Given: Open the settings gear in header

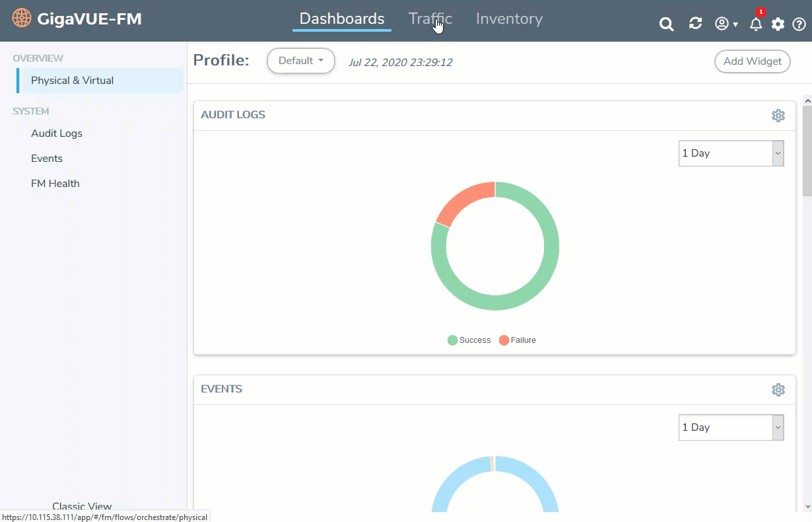Looking at the screenshot, I should [778, 24].
